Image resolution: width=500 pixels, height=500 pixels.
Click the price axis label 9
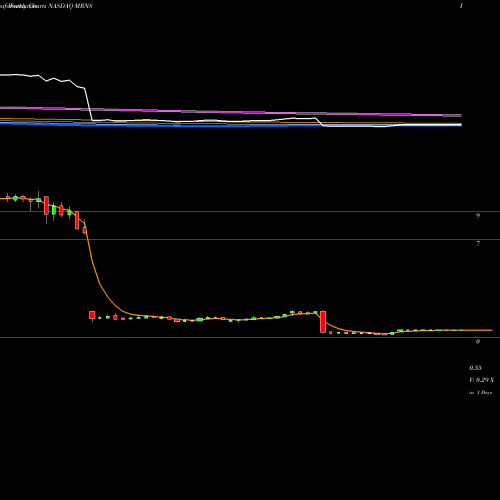pyautogui.click(x=478, y=216)
